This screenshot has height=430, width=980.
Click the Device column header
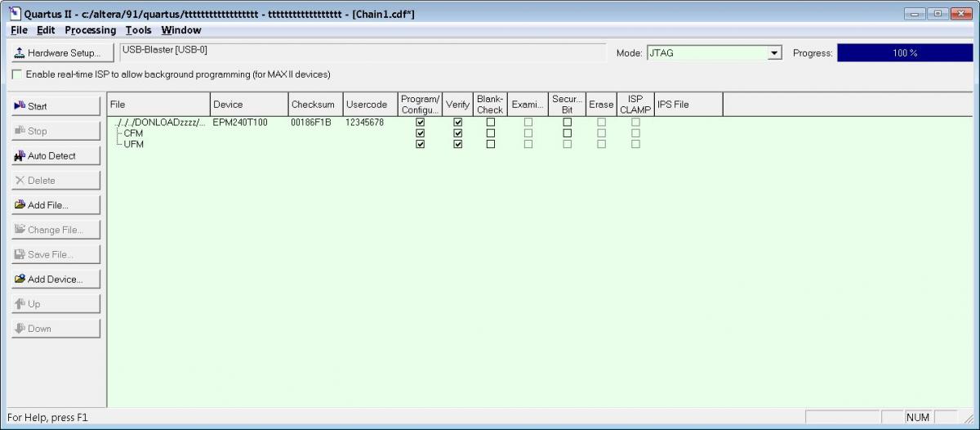click(x=249, y=105)
